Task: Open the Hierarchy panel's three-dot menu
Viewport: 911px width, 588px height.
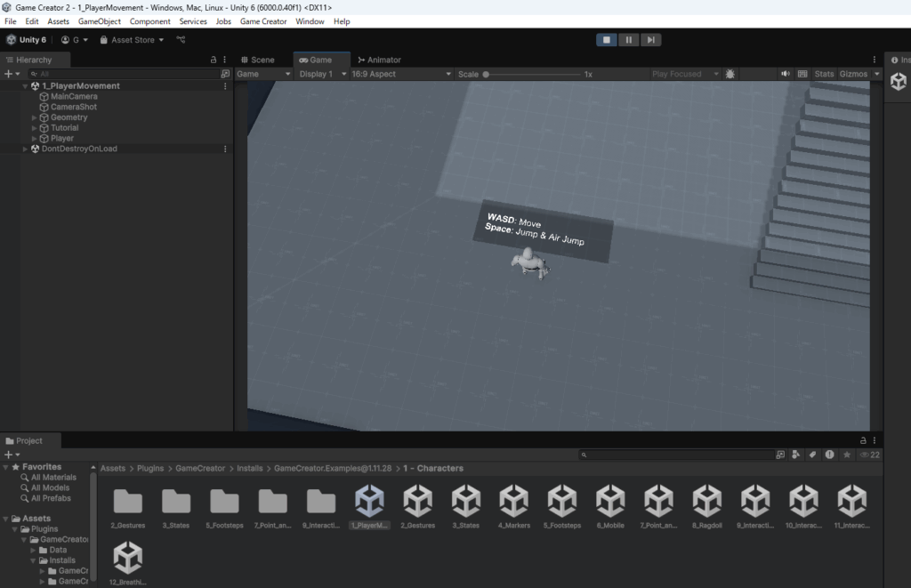Action: (225, 60)
